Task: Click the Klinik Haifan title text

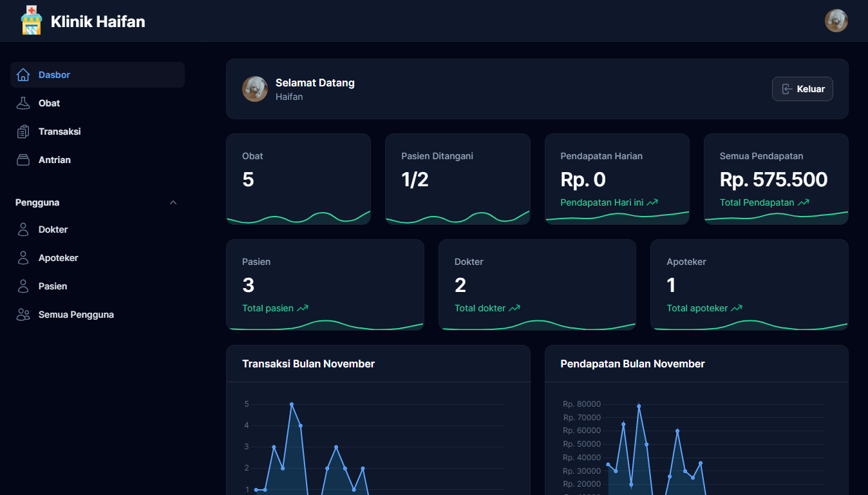Action: (x=98, y=22)
